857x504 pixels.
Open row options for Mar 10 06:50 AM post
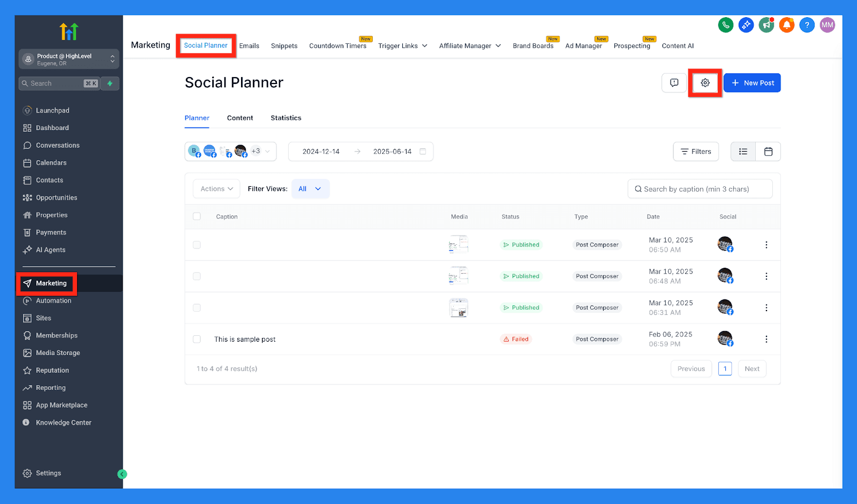(x=766, y=245)
